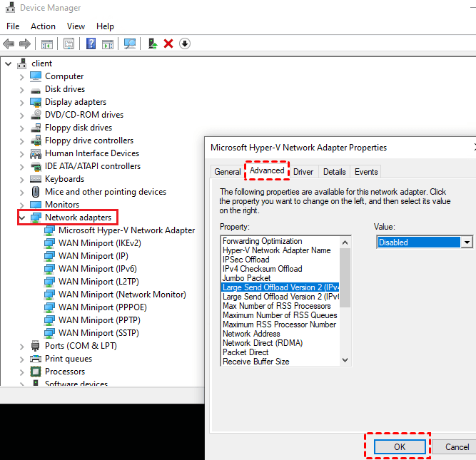
Task: Collapse the Network adapters category
Action: click(x=22, y=218)
